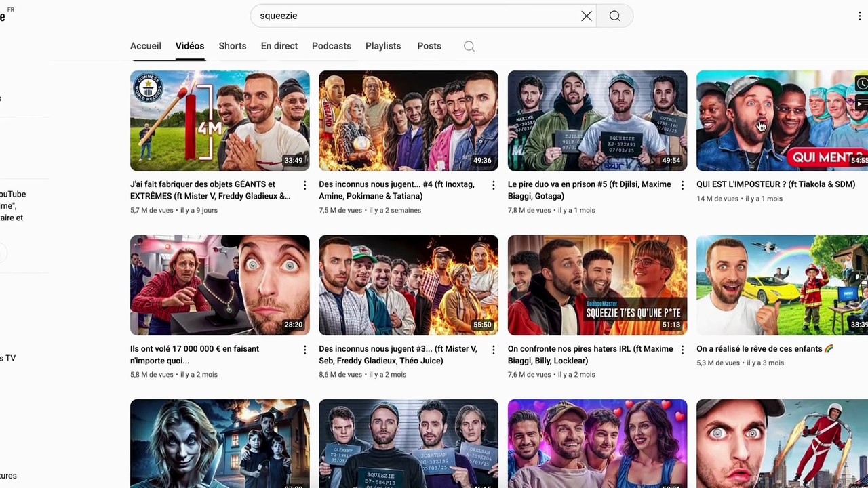Click "5,8 M de vues • il y a 2 mois"
This screenshot has width=868, height=488.
(x=174, y=375)
